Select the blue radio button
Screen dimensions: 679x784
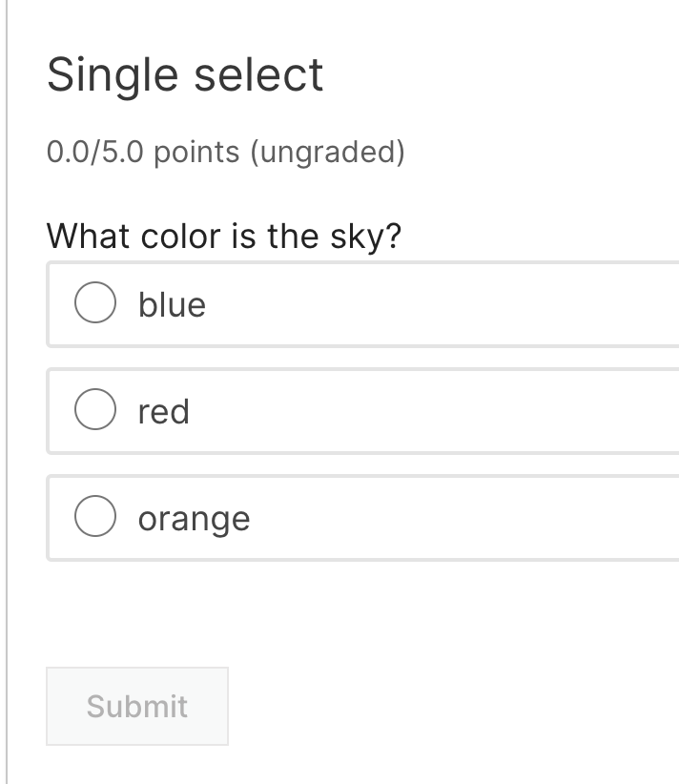point(95,304)
